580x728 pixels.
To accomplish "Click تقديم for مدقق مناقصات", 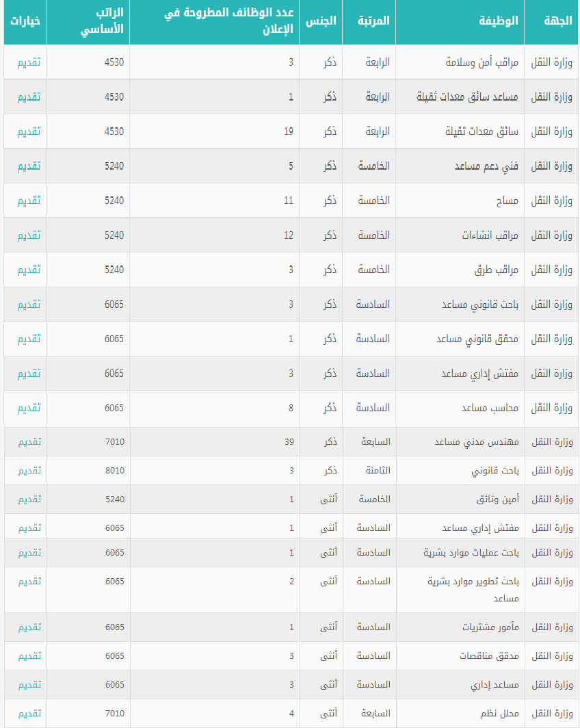I will pyautogui.click(x=29, y=657).
